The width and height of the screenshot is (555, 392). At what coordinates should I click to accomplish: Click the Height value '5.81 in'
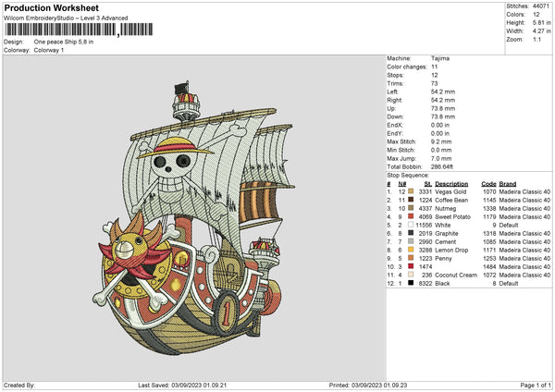click(542, 22)
